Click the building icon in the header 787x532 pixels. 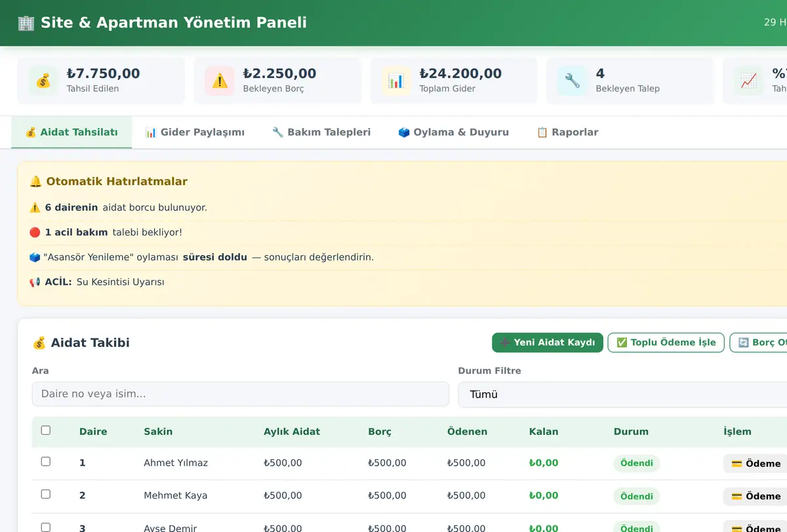click(26, 23)
